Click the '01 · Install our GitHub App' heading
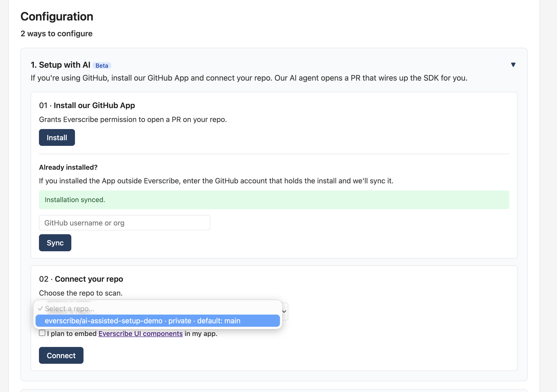Screen dimensions: 557x392 (87, 105)
